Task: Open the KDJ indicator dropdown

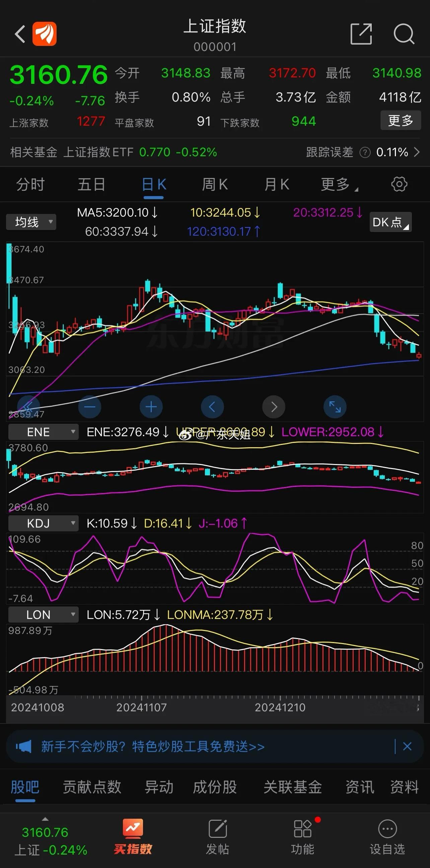Action: coord(44,523)
